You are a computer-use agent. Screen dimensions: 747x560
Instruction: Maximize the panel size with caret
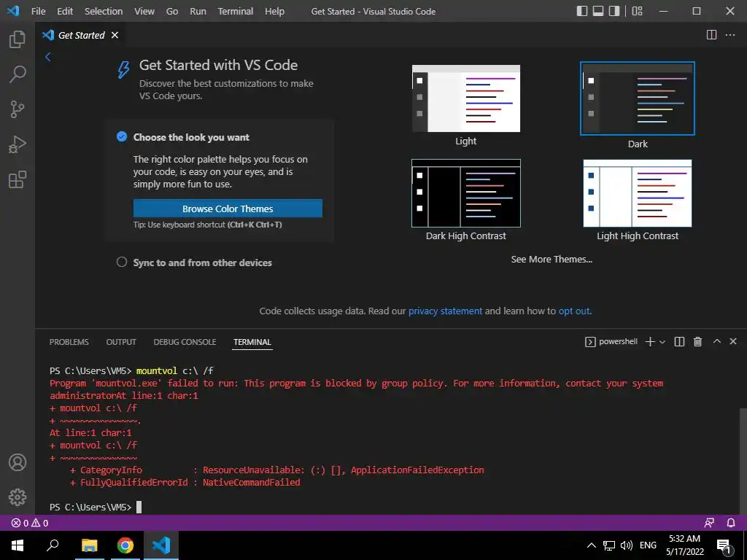click(716, 341)
